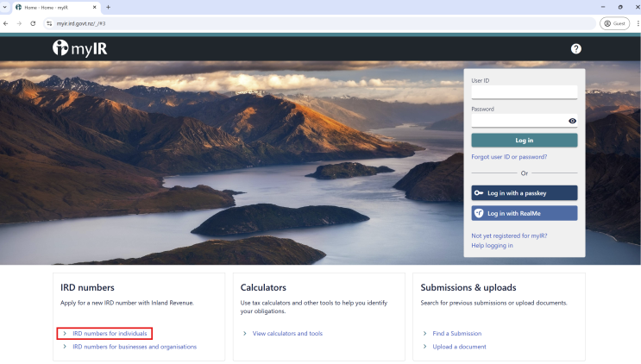This screenshot has width=641, height=364.
Task: Click the Calculators heading
Action: click(263, 287)
